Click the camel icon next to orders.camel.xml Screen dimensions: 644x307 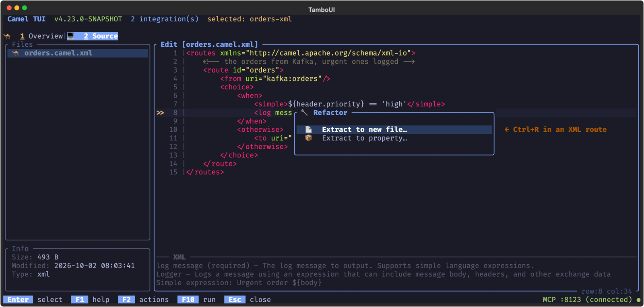point(16,53)
